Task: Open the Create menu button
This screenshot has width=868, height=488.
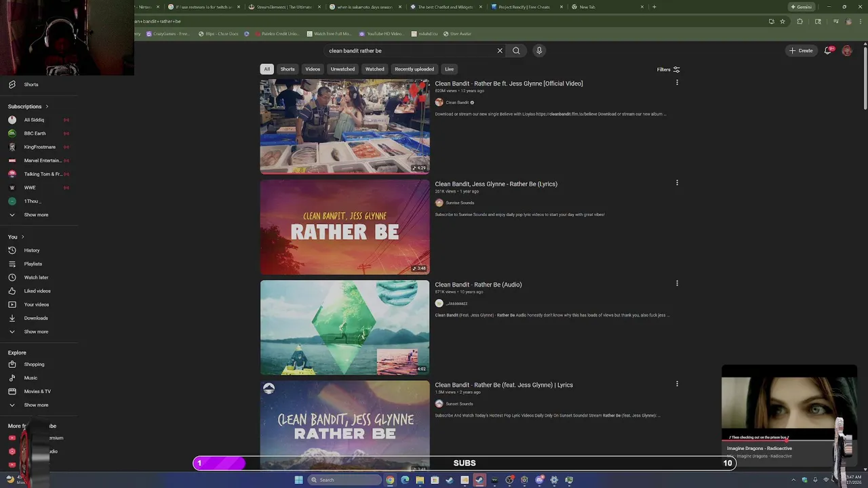Action: point(801,51)
